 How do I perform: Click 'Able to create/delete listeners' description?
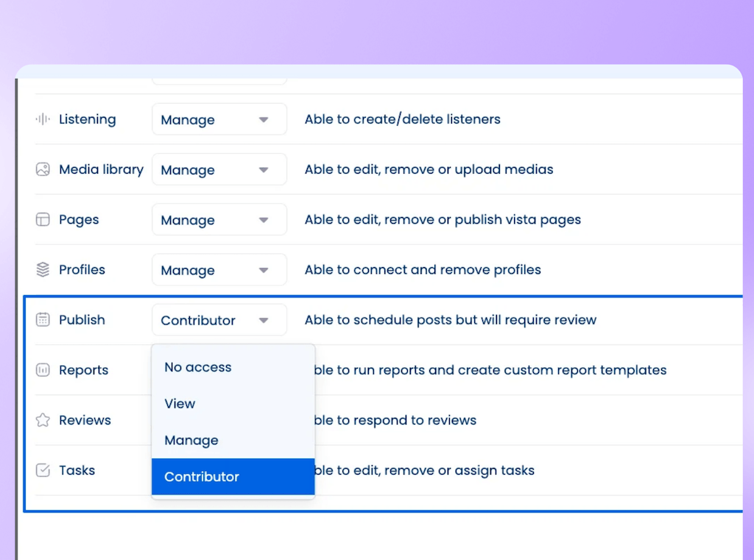point(403,119)
